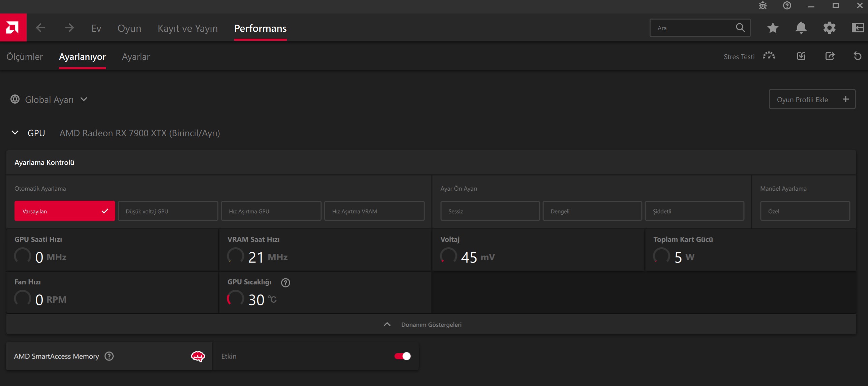Select Hız Aşırtma GPU option
Screen dimensions: 868x386
tap(271, 211)
